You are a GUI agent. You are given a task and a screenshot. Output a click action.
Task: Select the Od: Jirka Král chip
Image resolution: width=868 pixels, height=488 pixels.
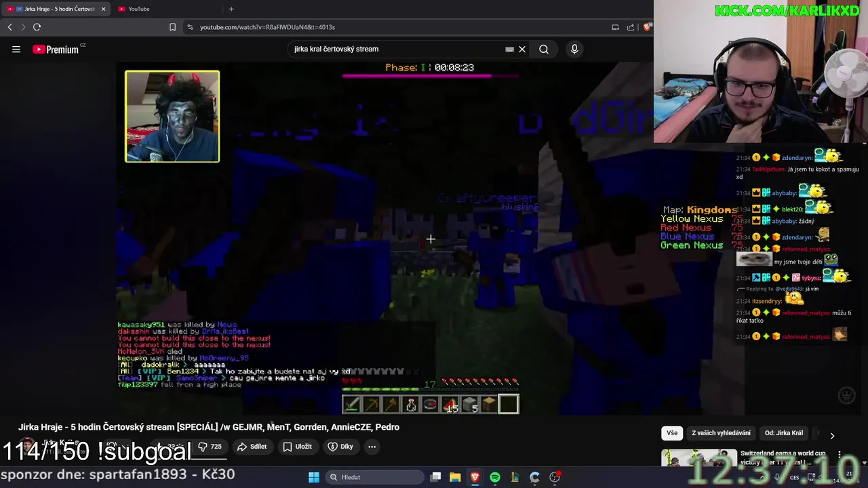coord(784,433)
